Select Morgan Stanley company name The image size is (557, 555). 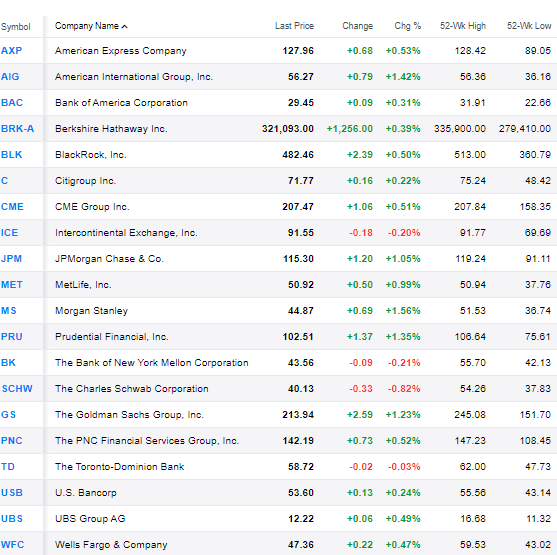[x=91, y=311]
